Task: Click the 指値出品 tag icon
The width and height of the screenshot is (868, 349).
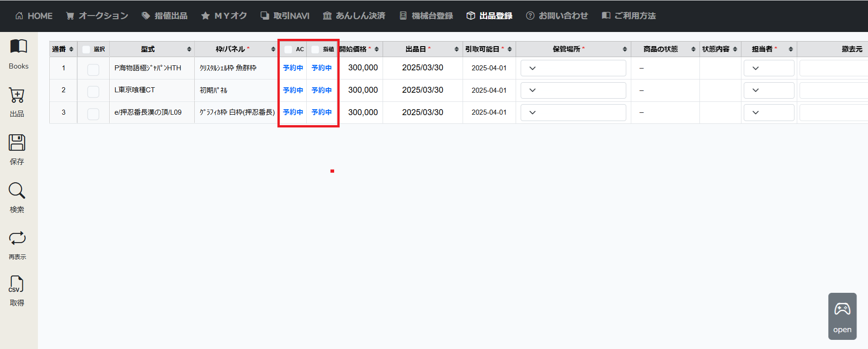Action: [x=146, y=16]
